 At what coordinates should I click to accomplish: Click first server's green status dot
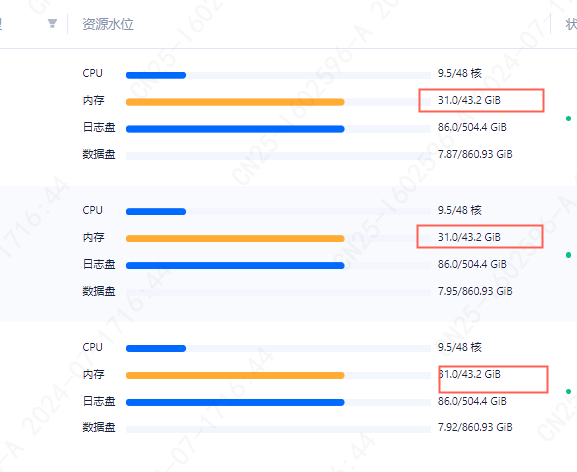(569, 118)
